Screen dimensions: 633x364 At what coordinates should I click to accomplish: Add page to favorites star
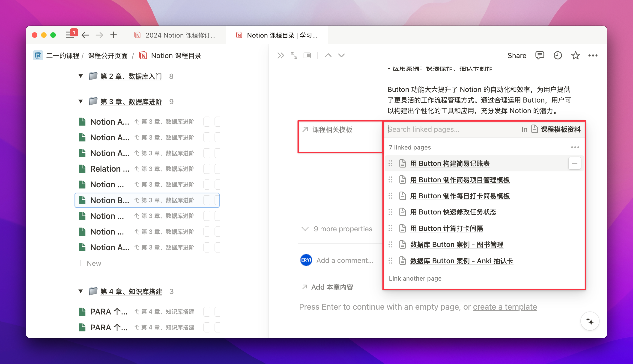point(575,55)
